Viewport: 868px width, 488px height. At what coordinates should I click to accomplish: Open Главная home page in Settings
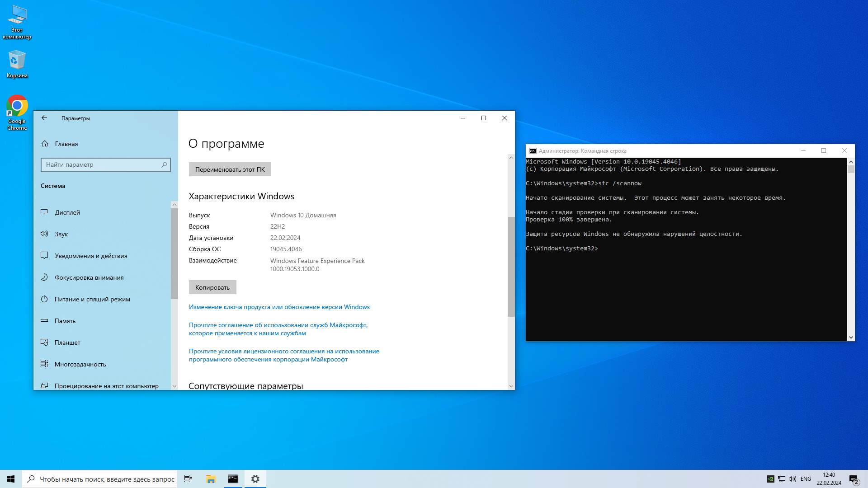click(66, 144)
